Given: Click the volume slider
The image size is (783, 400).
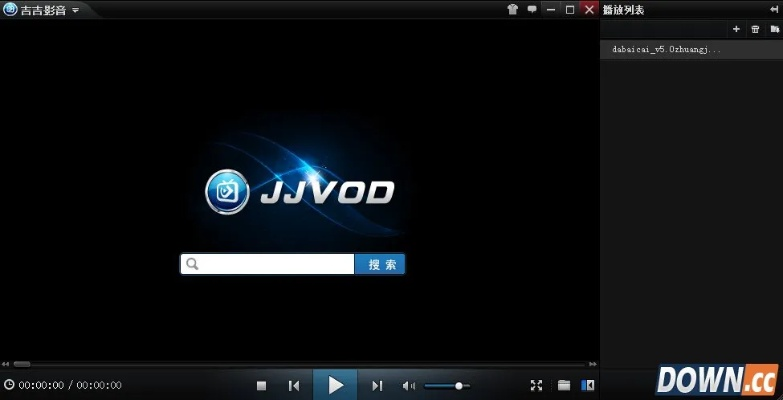Looking at the screenshot, I should [446, 385].
